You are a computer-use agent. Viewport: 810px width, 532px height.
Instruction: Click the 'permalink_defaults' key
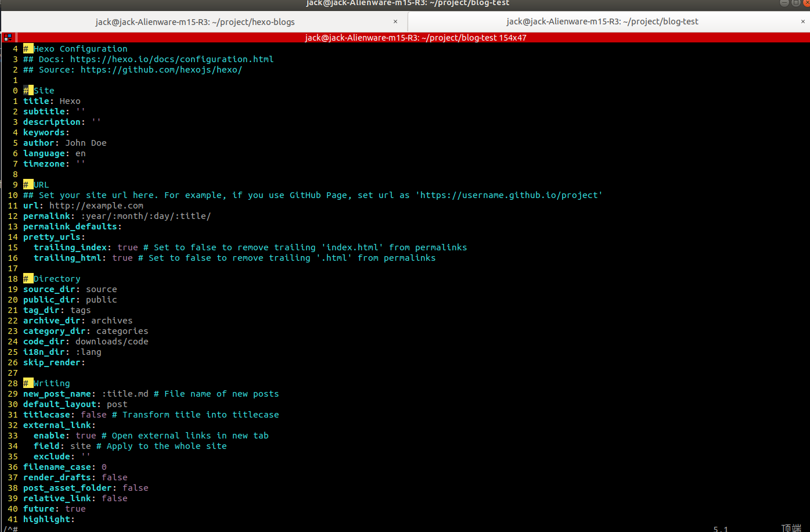(x=70, y=227)
